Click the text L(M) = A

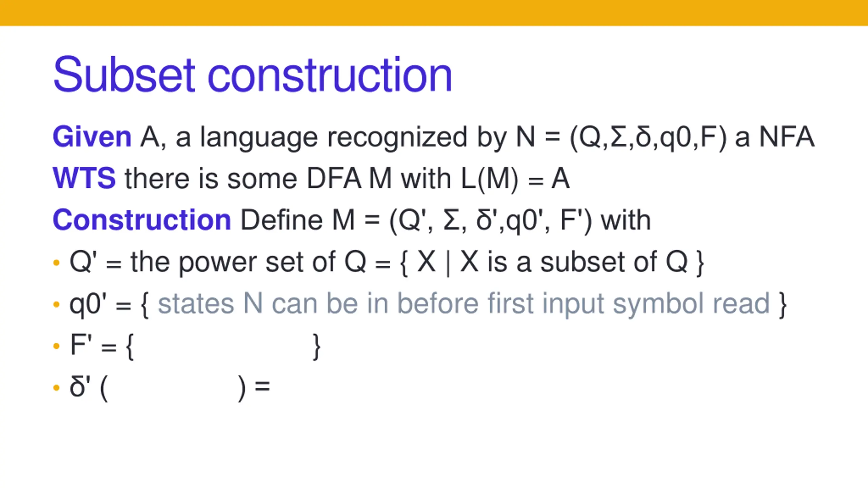[x=515, y=179]
